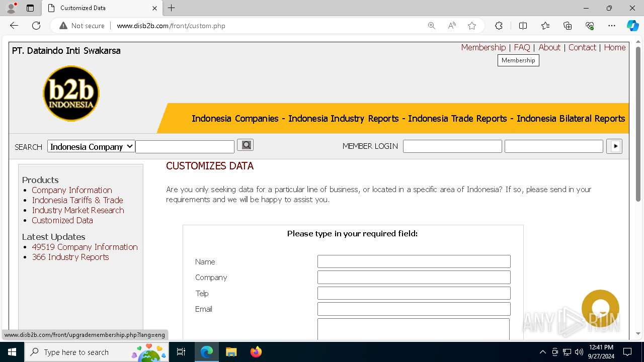Open the tab actions menu icon
Image resolution: width=644 pixels, height=362 pixels.
pos(30,8)
